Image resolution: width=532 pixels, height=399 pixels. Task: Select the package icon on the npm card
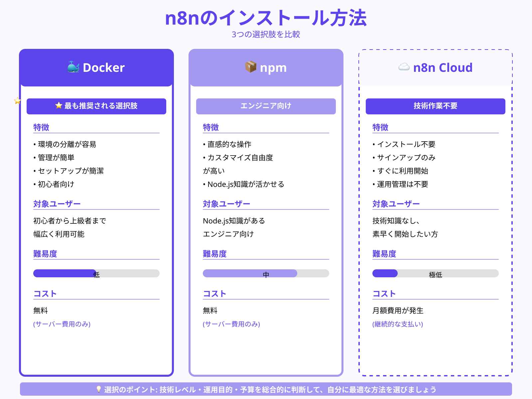[x=250, y=67]
